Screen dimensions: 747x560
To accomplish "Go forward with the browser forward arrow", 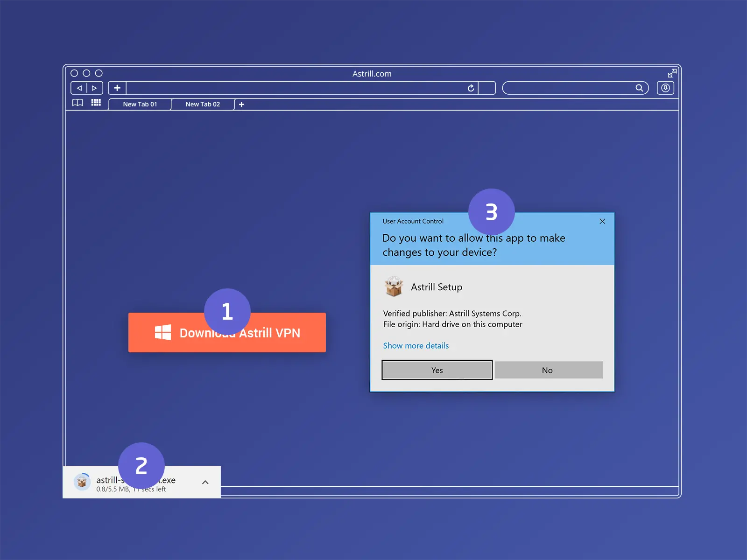I will click(x=94, y=88).
